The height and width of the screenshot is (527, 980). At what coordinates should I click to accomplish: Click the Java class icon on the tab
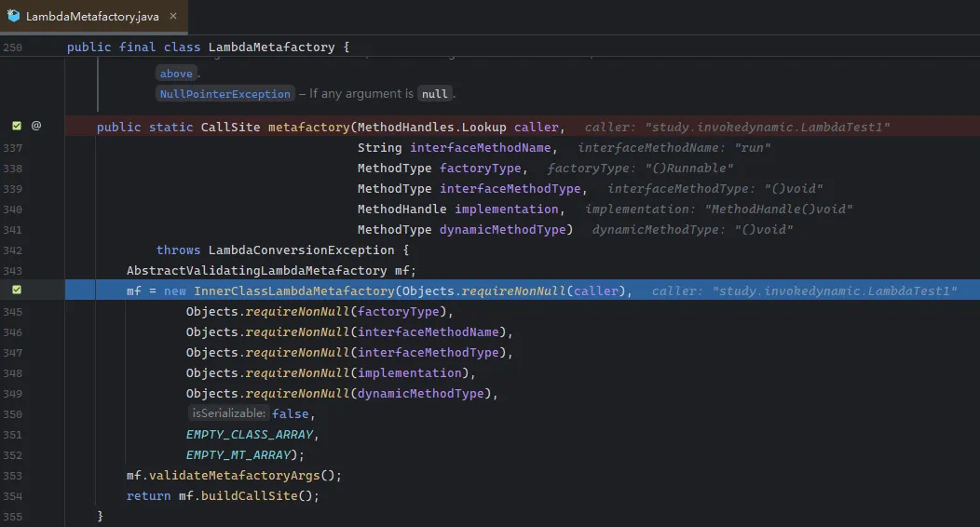click(13, 16)
